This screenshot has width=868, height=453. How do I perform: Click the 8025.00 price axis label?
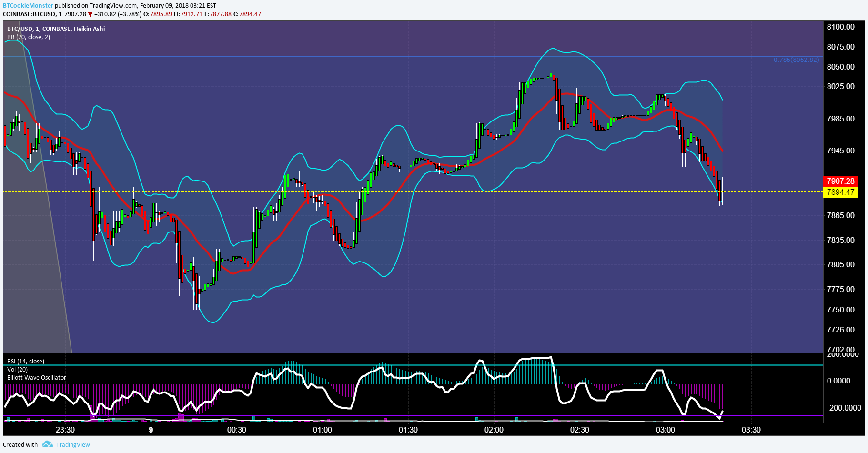click(841, 86)
